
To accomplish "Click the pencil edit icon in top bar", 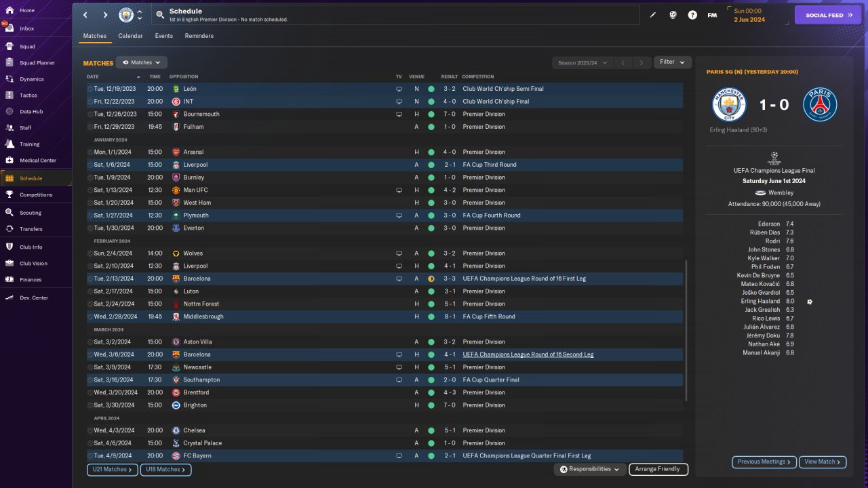I will pyautogui.click(x=653, y=15).
